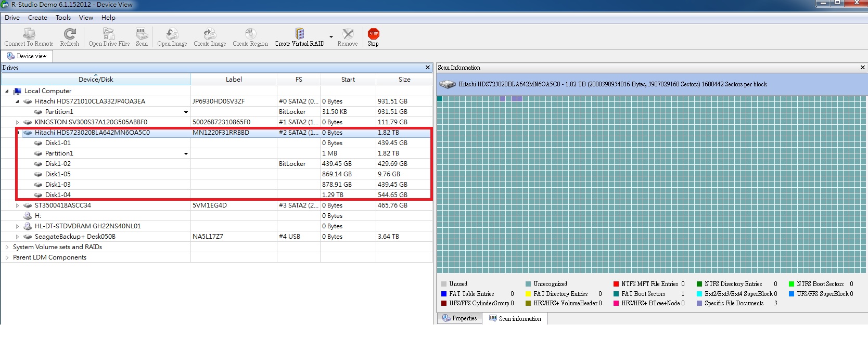The width and height of the screenshot is (868, 337).
Task: Expand the ST3500418ASCC34 drive node
Action: [x=17, y=205]
